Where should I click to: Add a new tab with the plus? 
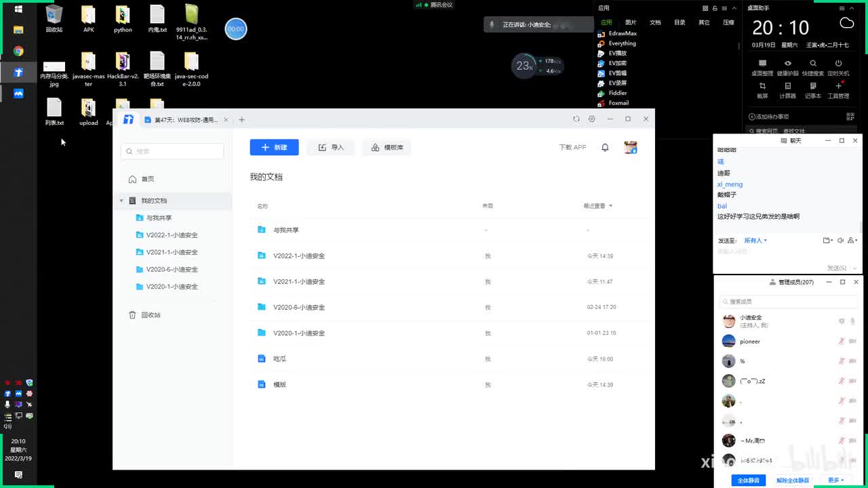tap(241, 120)
